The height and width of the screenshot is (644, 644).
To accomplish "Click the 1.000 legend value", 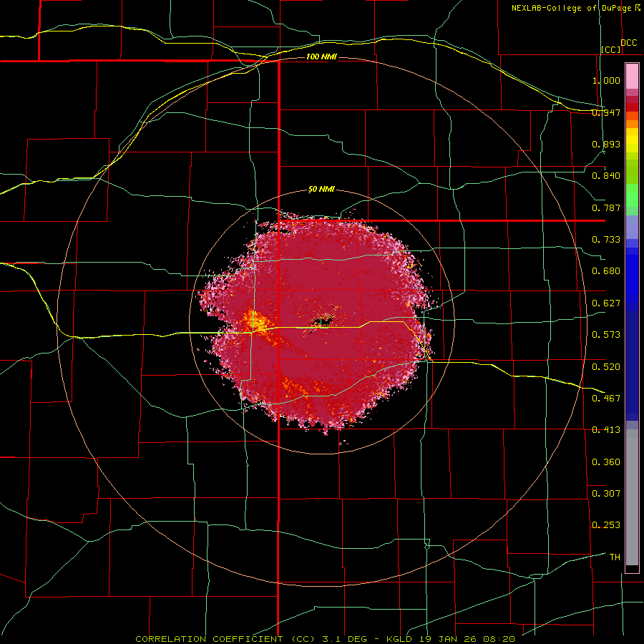I will 606,80.
